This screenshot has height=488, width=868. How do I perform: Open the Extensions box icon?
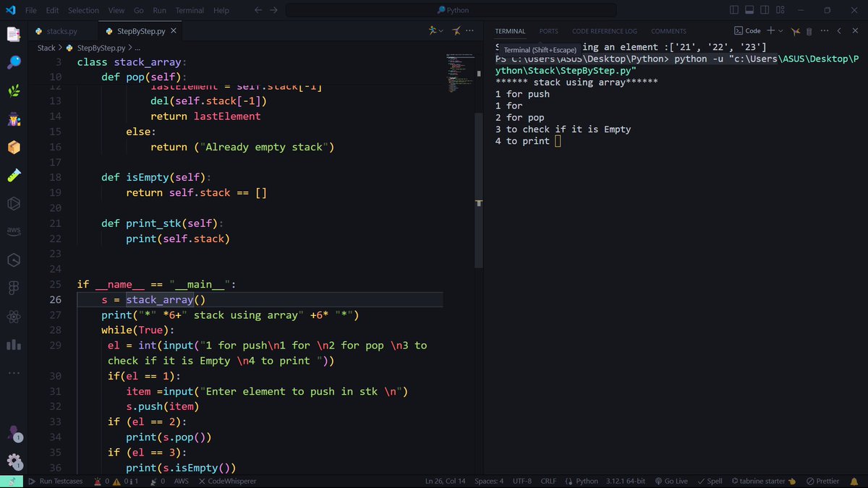[x=13, y=147]
